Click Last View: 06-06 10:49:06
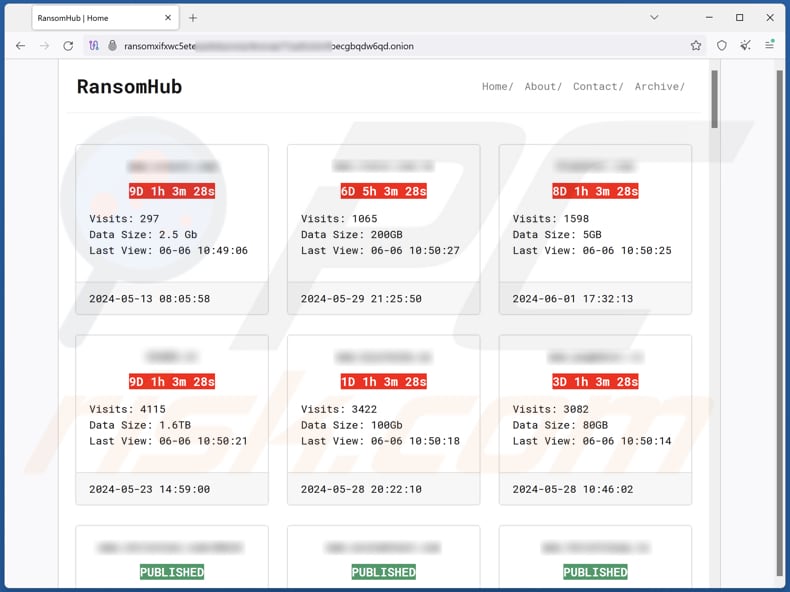Viewport: 790px width, 592px height. [x=168, y=250]
